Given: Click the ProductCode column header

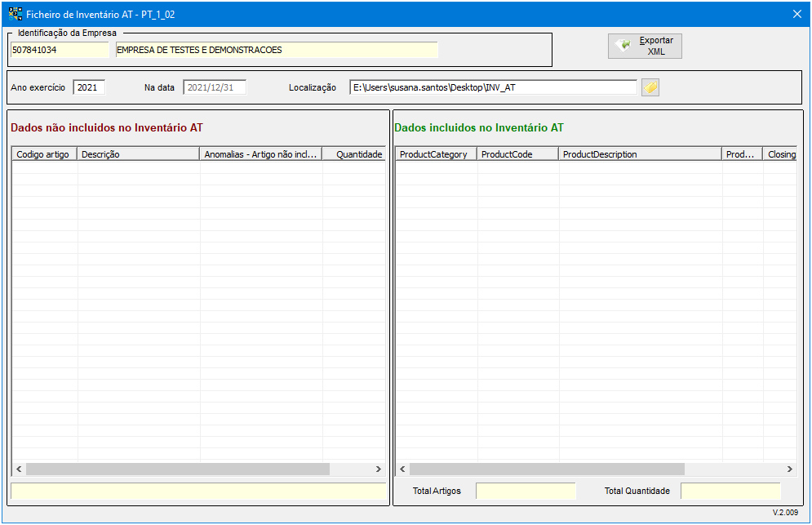Looking at the screenshot, I should [517, 154].
